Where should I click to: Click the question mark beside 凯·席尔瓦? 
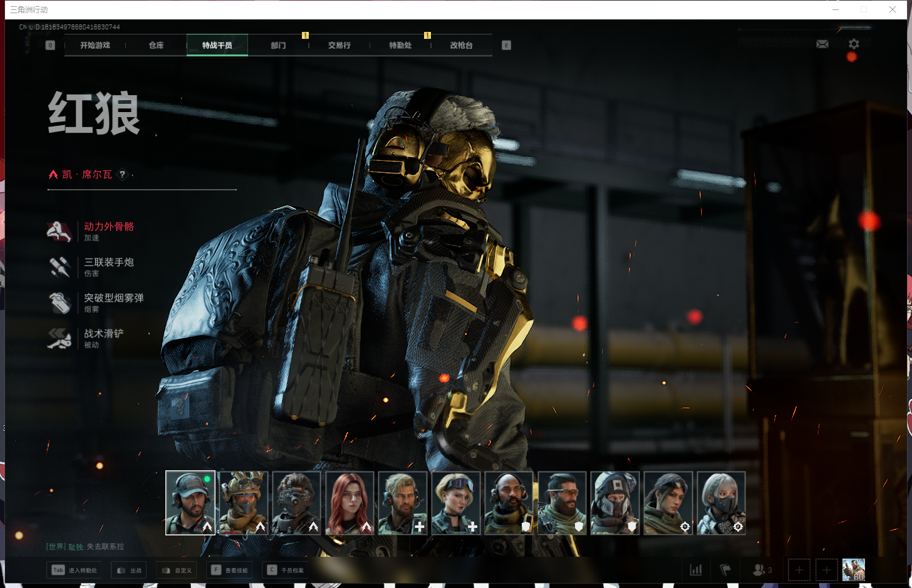[x=122, y=175]
